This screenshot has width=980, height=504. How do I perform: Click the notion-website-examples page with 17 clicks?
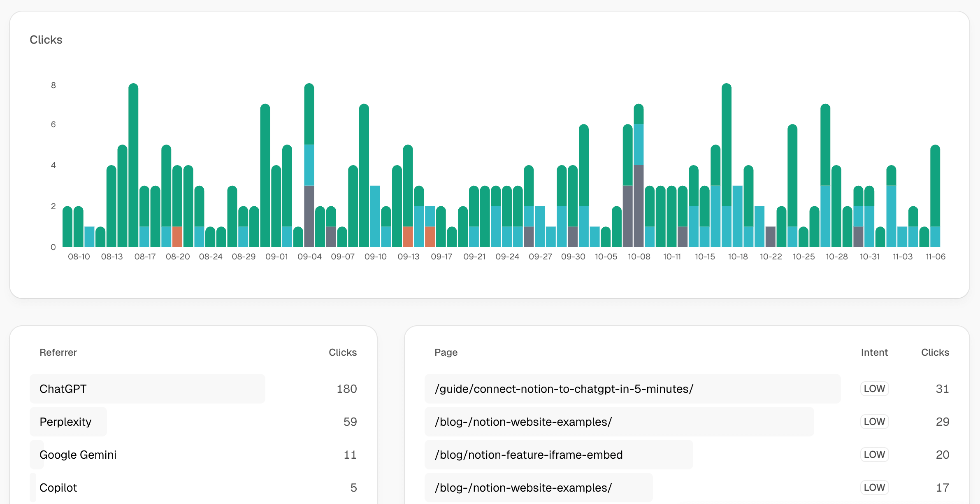(523, 488)
